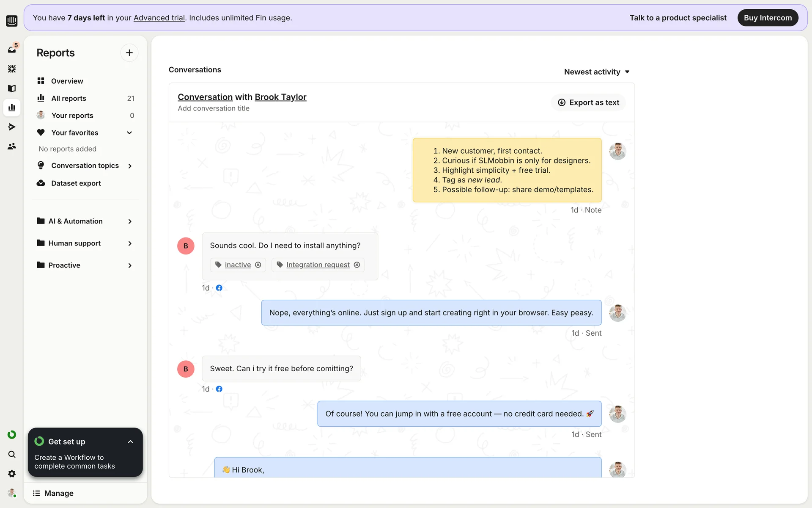This screenshot has width=812, height=508.
Task: Open the Outbound send icon
Action: (x=12, y=127)
